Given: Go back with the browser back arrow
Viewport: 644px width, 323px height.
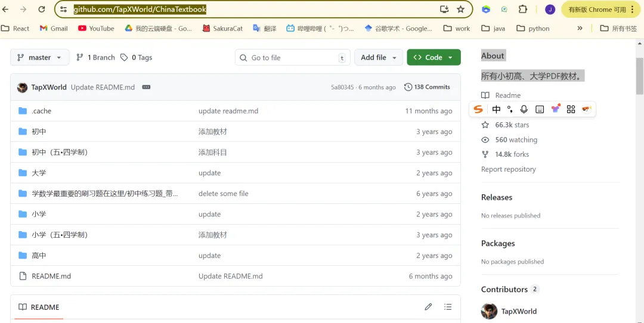Looking at the screenshot, I should (x=6, y=9).
